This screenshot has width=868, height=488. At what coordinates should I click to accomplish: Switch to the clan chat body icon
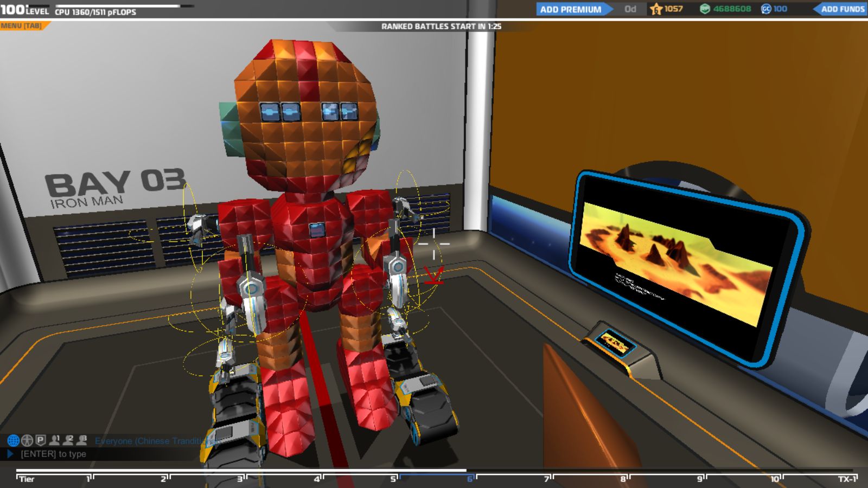pos(27,440)
